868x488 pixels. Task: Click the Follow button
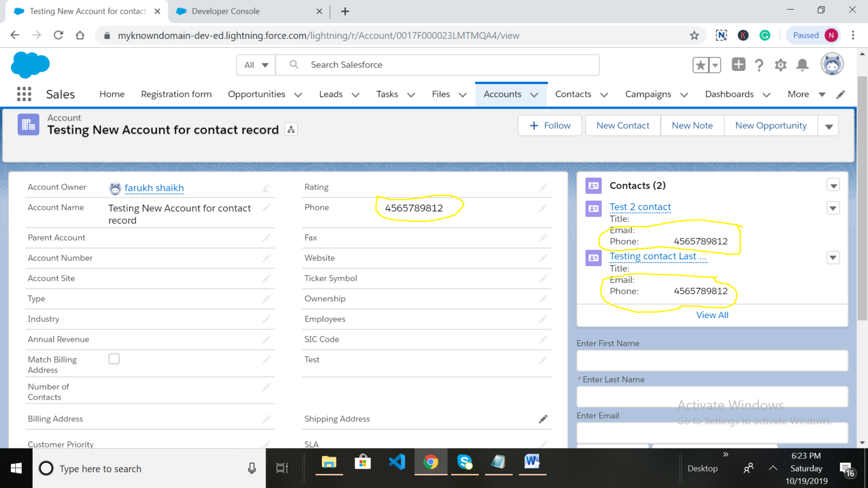[549, 125]
